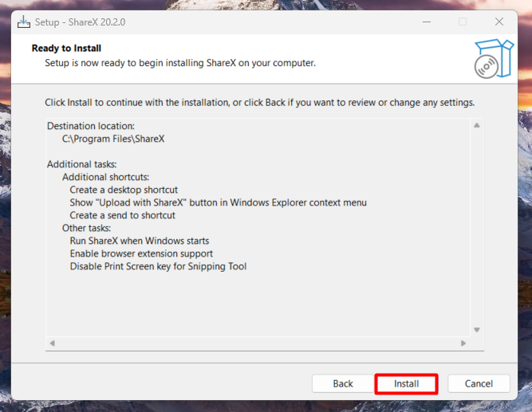The width and height of the screenshot is (532, 412).
Task: Click the 'Click Install to continue' instruction text
Action: [x=259, y=103]
